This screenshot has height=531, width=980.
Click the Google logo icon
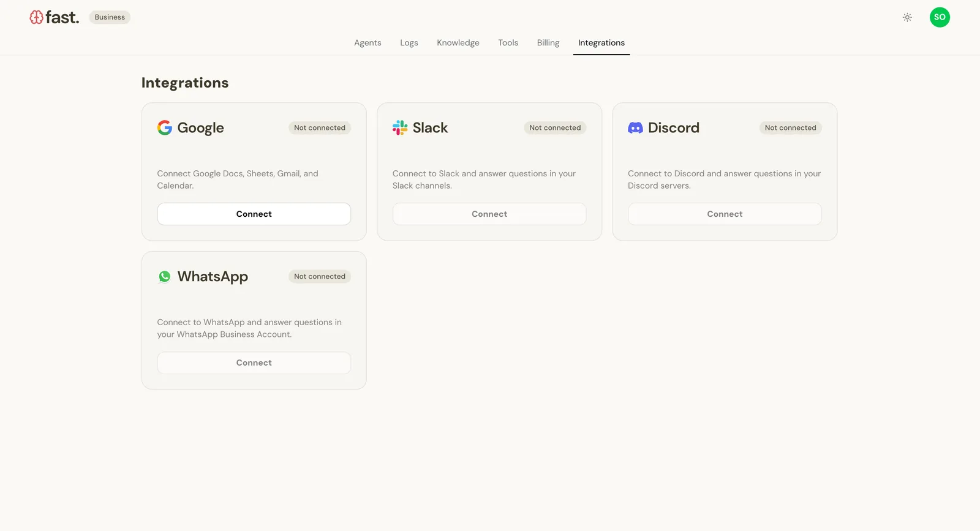coord(165,127)
